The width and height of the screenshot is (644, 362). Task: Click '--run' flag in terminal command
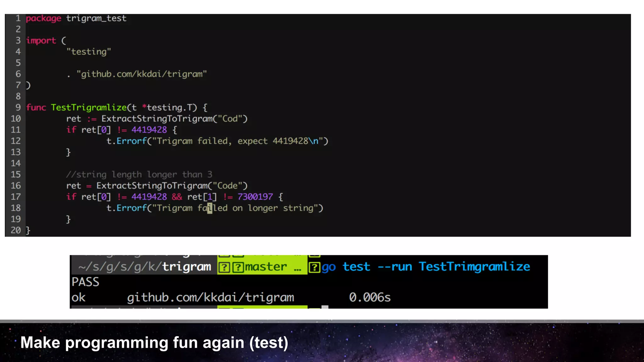click(x=395, y=267)
